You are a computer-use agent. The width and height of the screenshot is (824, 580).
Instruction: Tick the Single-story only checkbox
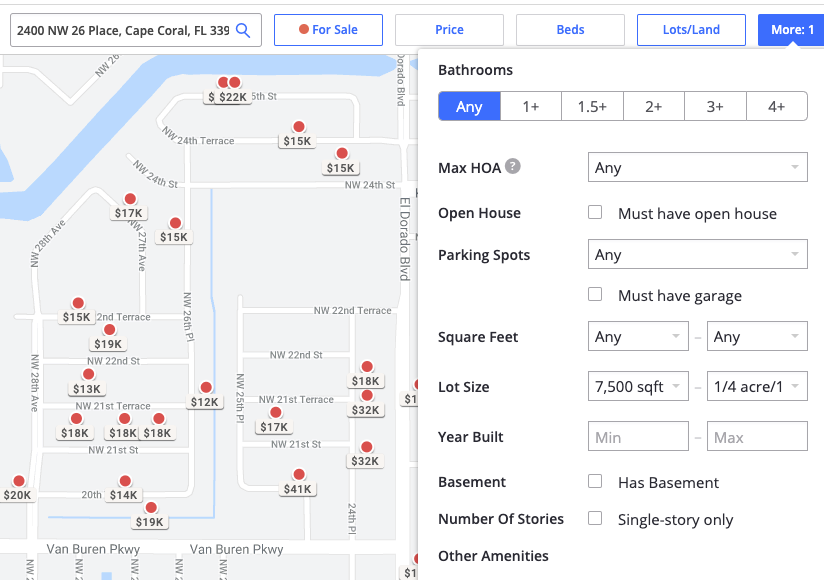(x=595, y=519)
